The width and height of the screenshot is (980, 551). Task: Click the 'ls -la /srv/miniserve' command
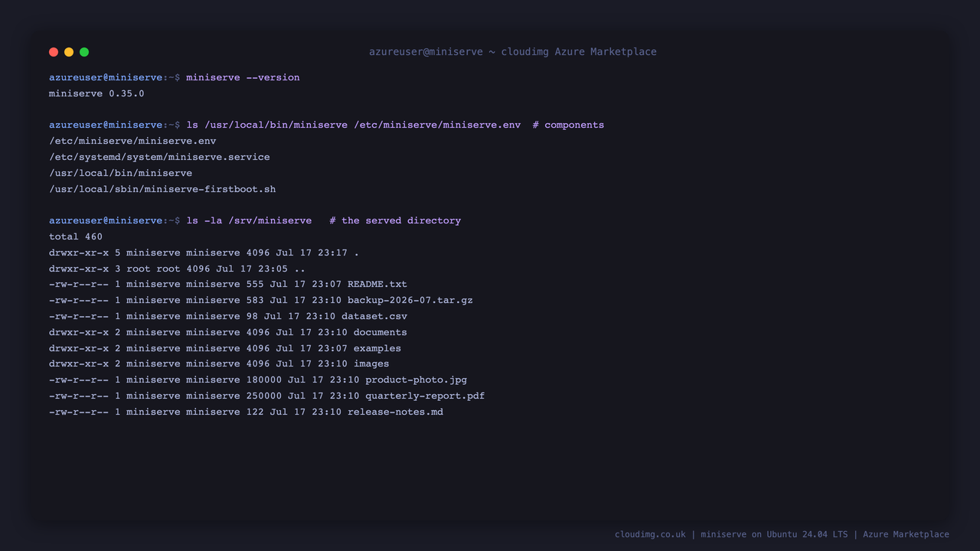point(249,220)
